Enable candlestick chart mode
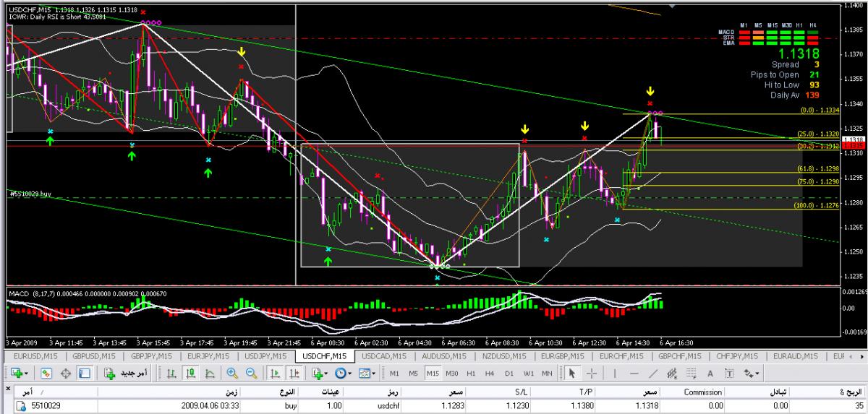The height and width of the screenshot is (414, 868). tap(191, 374)
